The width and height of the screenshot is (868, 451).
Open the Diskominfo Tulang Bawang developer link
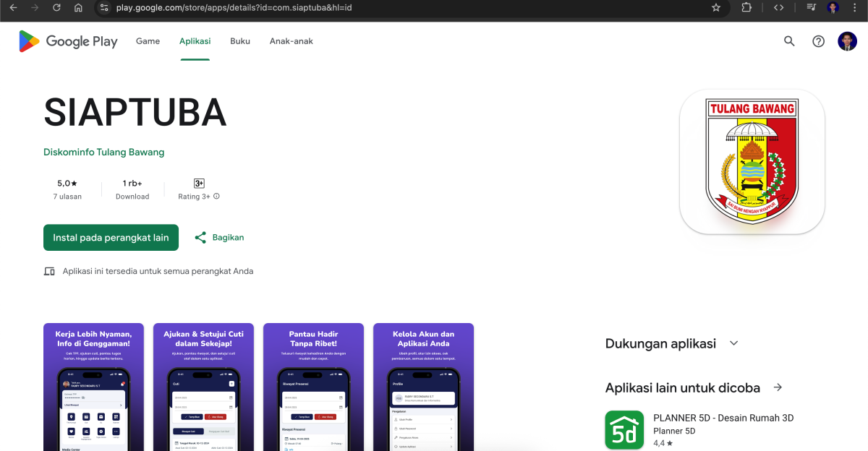(x=104, y=153)
